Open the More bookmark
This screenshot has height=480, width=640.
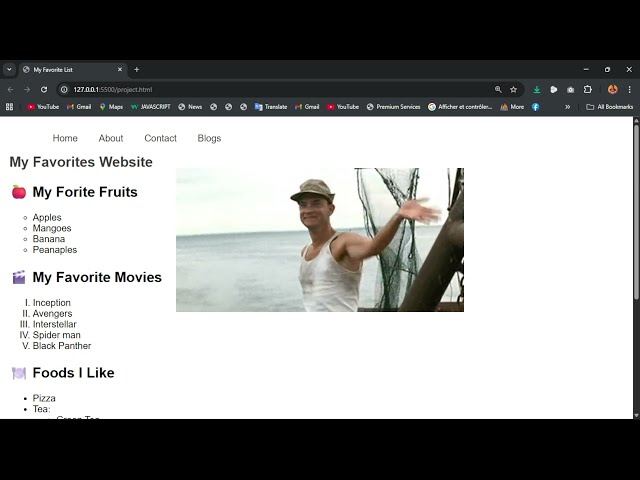pos(512,107)
